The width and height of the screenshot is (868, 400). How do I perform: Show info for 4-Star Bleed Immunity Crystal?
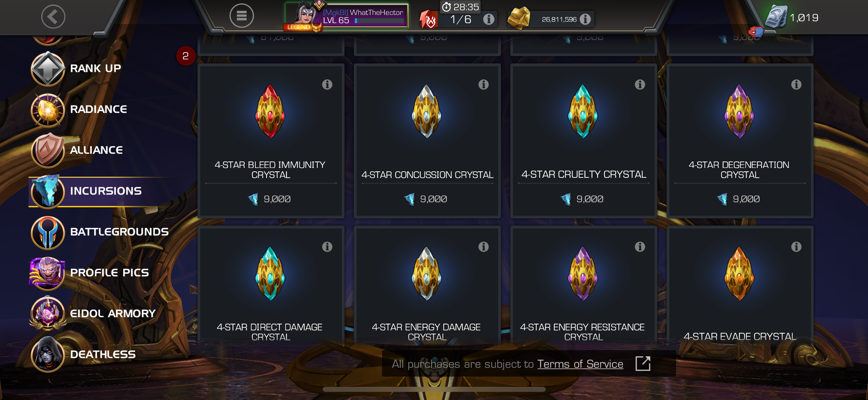click(327, 84)
